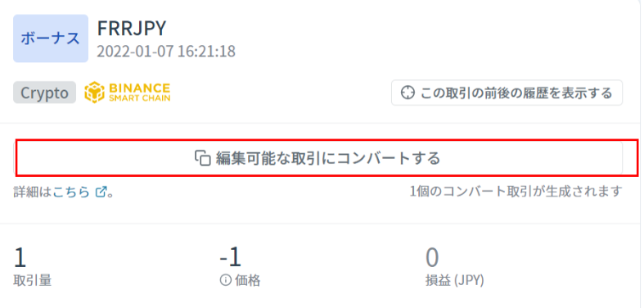Click the 価格 label text
Screen dimensions: 644x308
click(247, 281)
